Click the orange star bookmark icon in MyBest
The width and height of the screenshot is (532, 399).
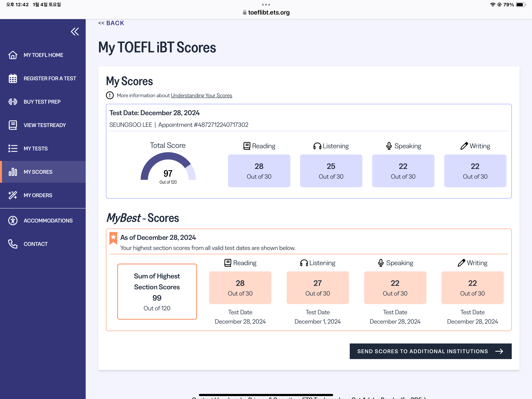click(x=113, y=238)
